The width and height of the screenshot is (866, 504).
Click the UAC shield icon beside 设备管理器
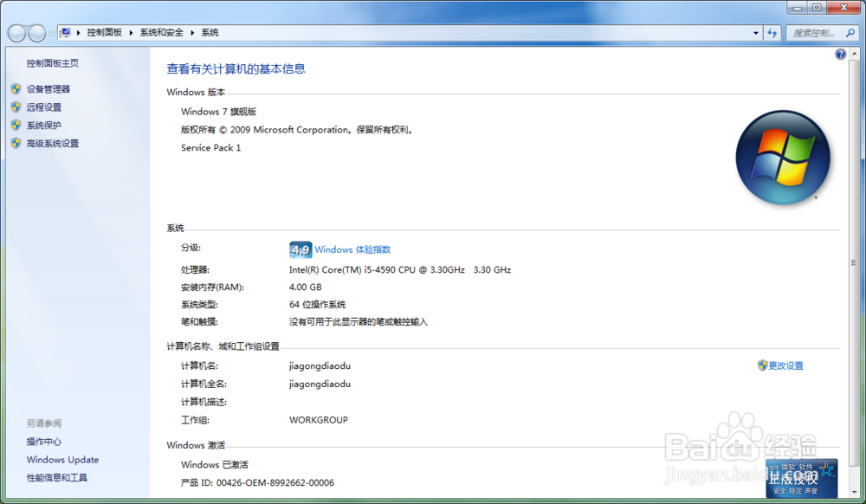pos(16,88)
